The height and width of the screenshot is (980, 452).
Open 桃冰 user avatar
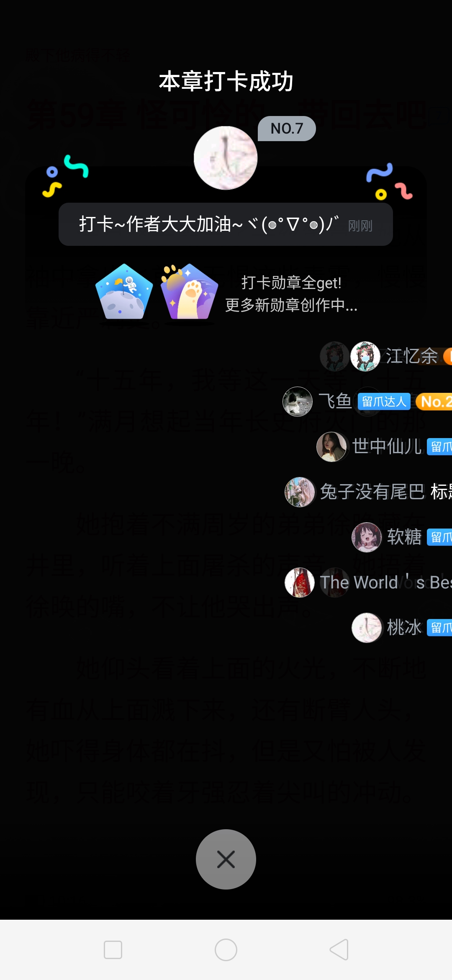[x=367, y=628]
